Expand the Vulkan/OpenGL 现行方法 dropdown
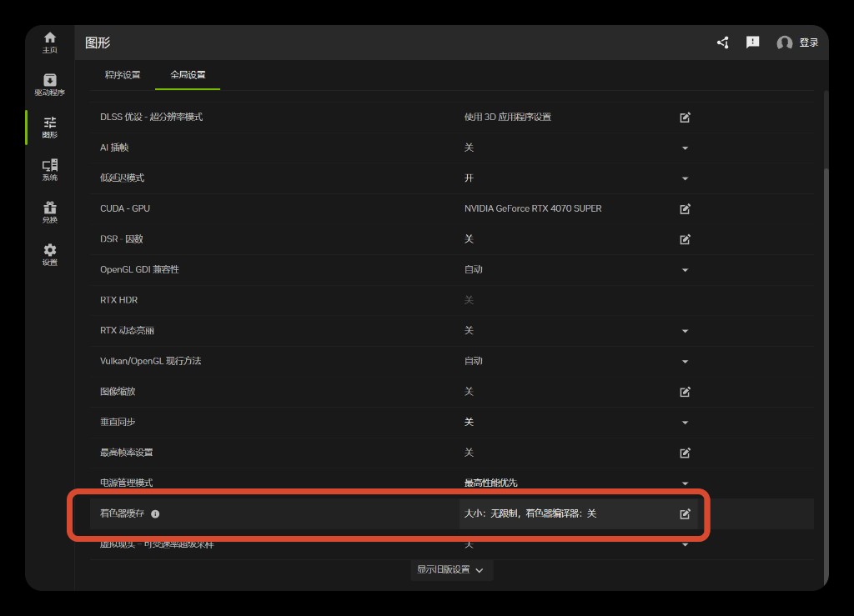Screen dimensions: 854x616 pyautogui.click(x=685, y=361)
